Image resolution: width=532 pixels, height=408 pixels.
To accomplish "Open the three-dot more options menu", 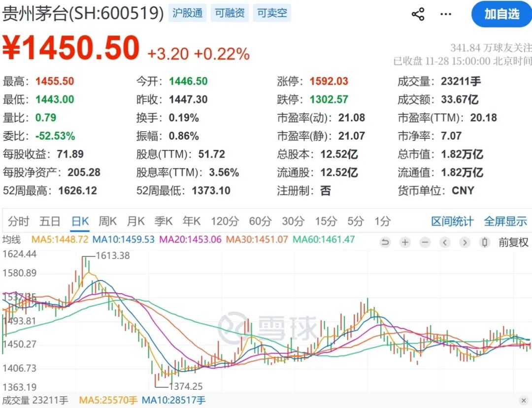I will [445, 14].
